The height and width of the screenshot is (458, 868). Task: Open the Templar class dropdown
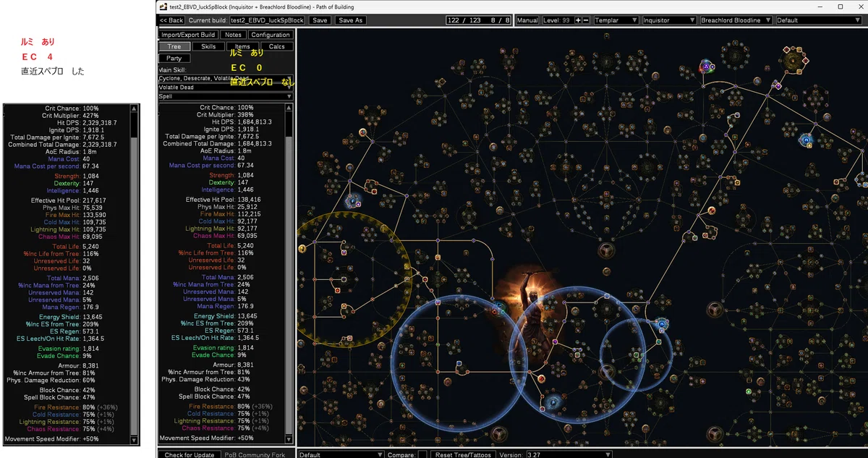pos(615,20)
